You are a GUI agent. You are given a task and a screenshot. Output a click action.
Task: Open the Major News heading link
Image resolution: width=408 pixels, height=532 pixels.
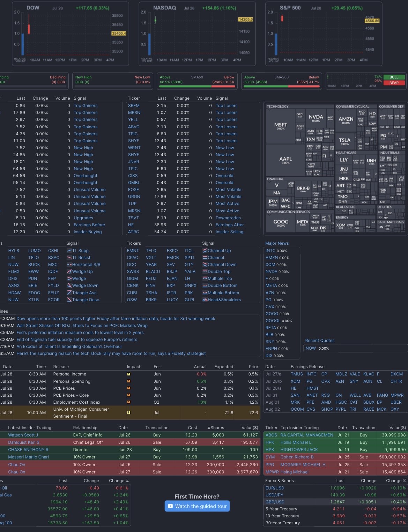coord(277,243)
